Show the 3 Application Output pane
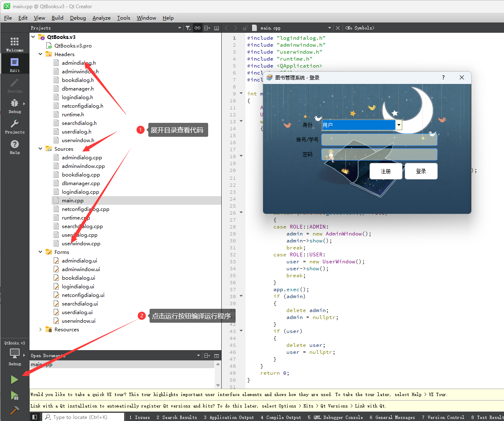 point(229,417)
